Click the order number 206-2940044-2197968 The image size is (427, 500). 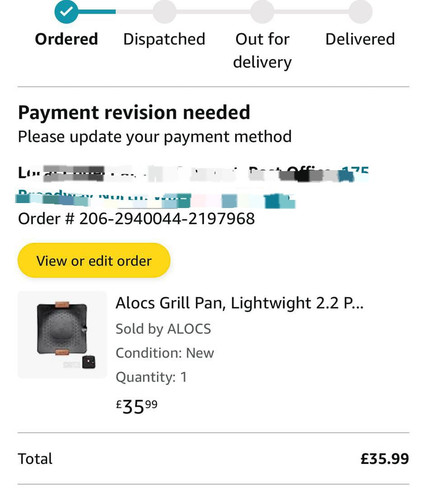(x=167, y=219)
